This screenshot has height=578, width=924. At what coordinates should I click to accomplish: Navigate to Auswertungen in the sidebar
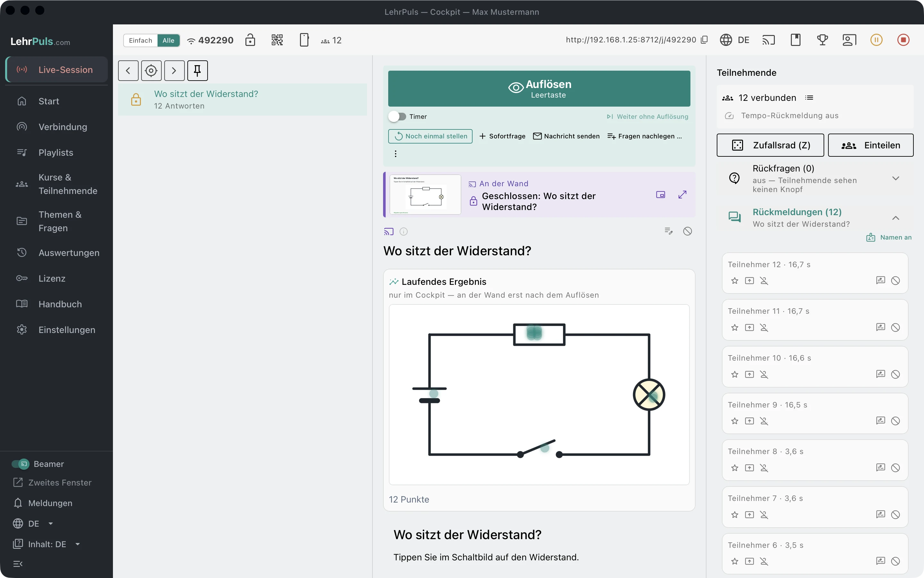[x=56, y=253]
